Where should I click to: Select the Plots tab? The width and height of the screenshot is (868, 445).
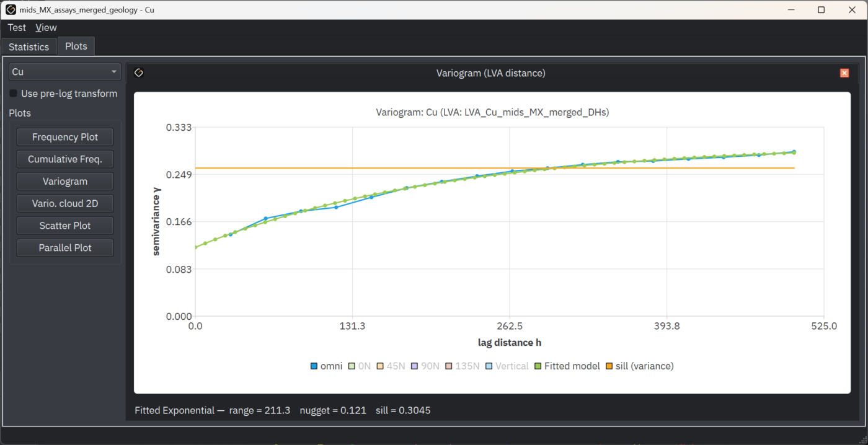(x=76, y=46)
